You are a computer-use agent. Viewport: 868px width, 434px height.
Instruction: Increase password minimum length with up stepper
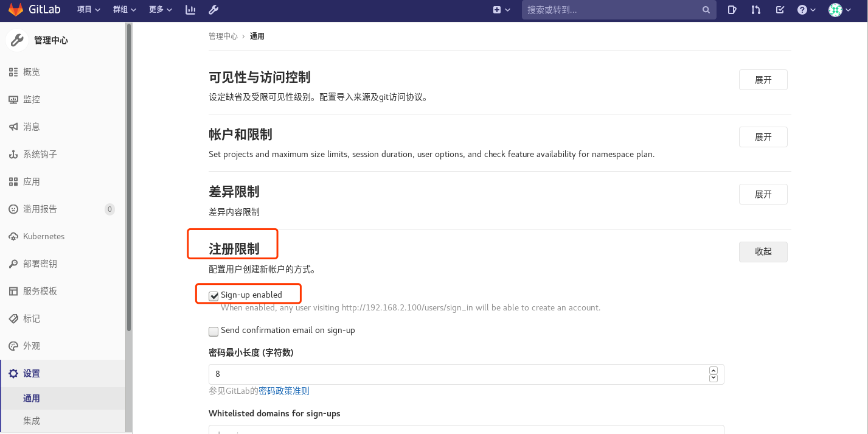pos(713,370)
